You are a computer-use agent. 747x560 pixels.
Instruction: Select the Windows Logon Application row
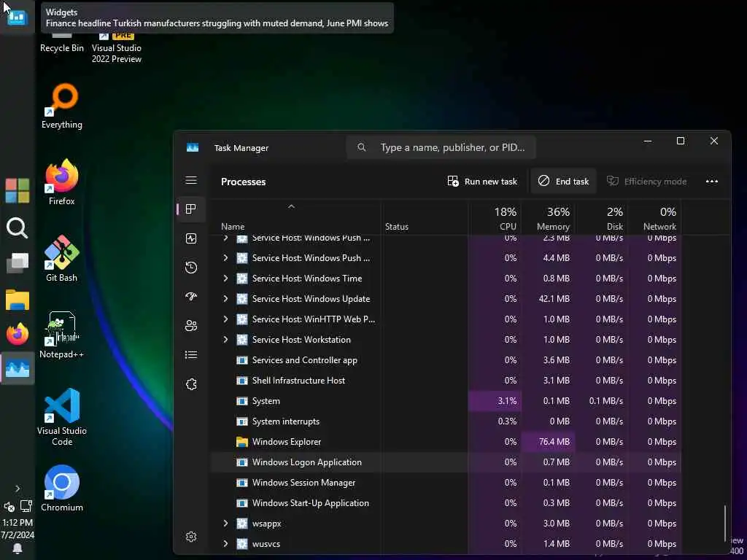coord(446,462)
